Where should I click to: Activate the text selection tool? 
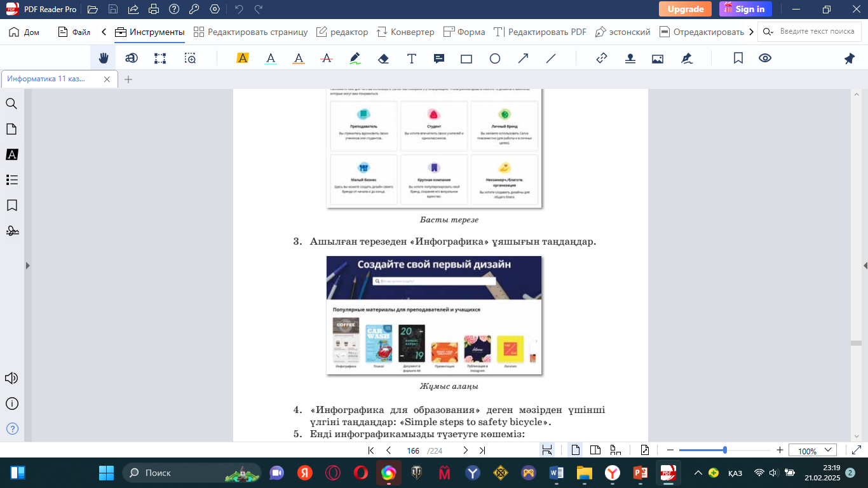[132, 58]
